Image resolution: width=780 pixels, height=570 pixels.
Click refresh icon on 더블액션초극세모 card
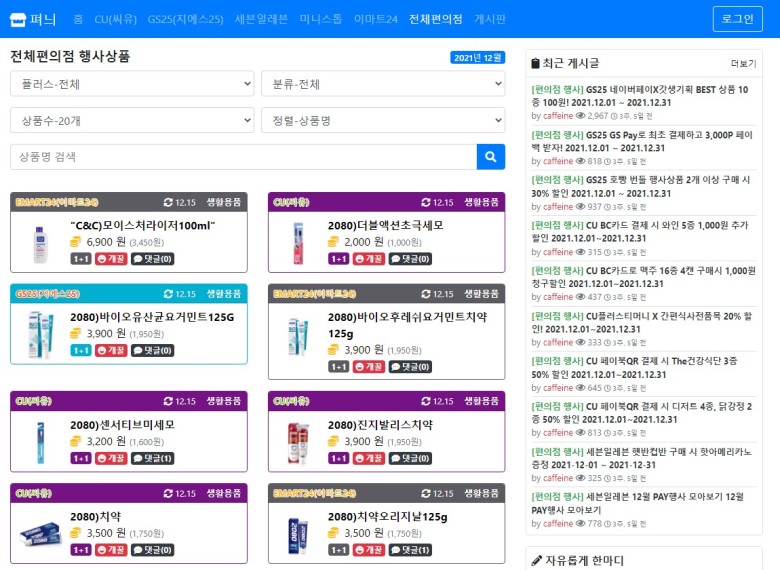coord(426,202)
